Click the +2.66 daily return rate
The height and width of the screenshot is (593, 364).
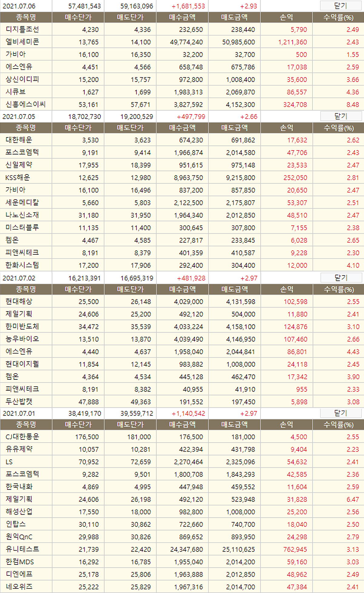(x=248, y=117)
